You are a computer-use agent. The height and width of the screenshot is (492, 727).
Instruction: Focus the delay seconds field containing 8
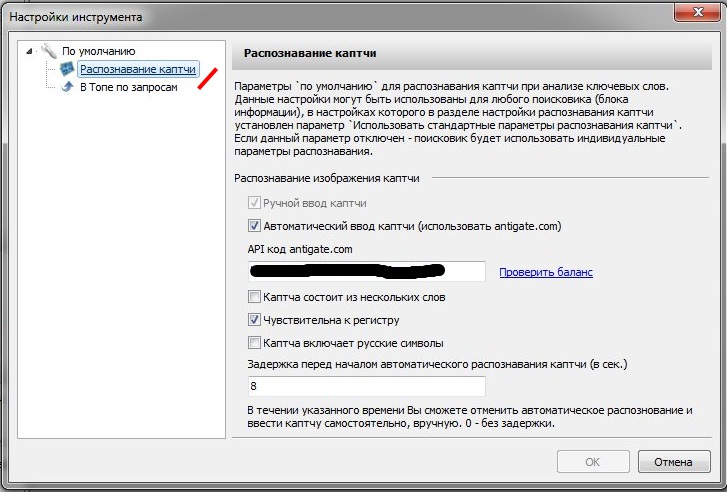366,386
